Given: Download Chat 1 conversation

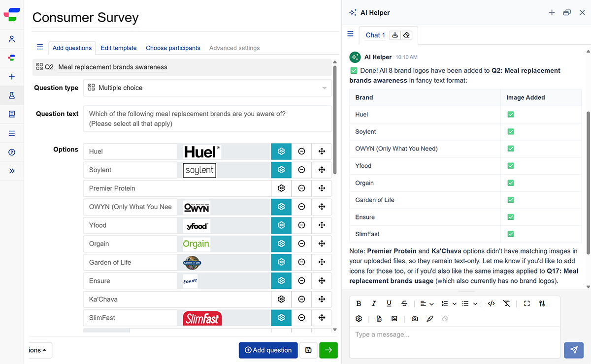Looking at the screenshot, I should (395, 35).
